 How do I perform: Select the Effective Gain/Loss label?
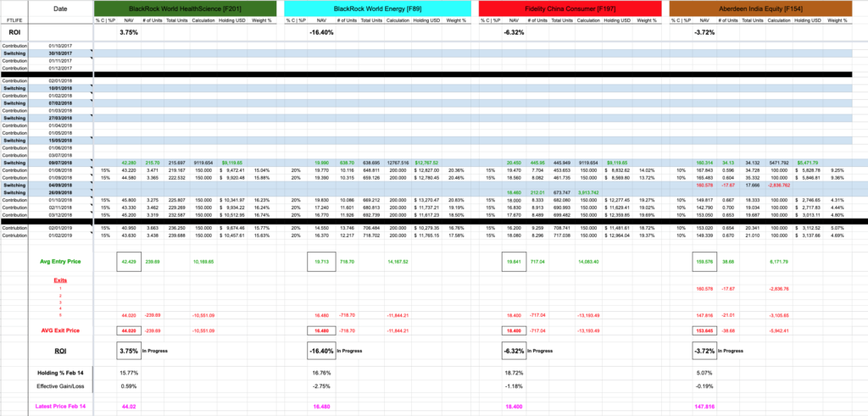pyautogui.click(x=60, y=385)
